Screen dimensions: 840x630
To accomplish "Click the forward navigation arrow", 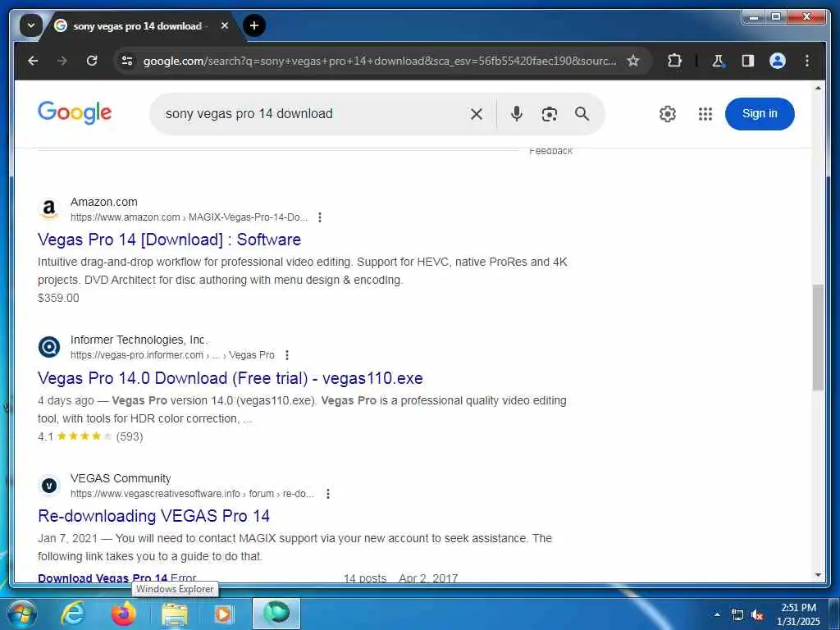I will [62, 61].
